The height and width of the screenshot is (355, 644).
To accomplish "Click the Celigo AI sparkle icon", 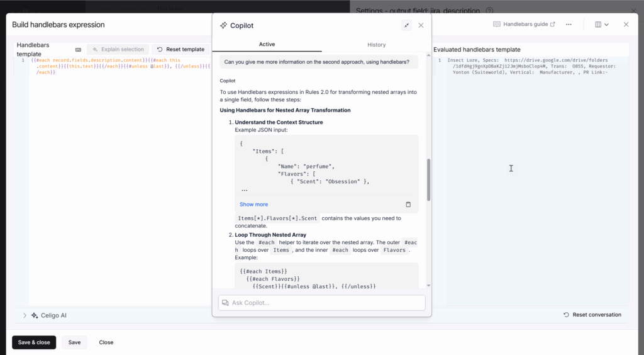I will [x=35, y=315].
